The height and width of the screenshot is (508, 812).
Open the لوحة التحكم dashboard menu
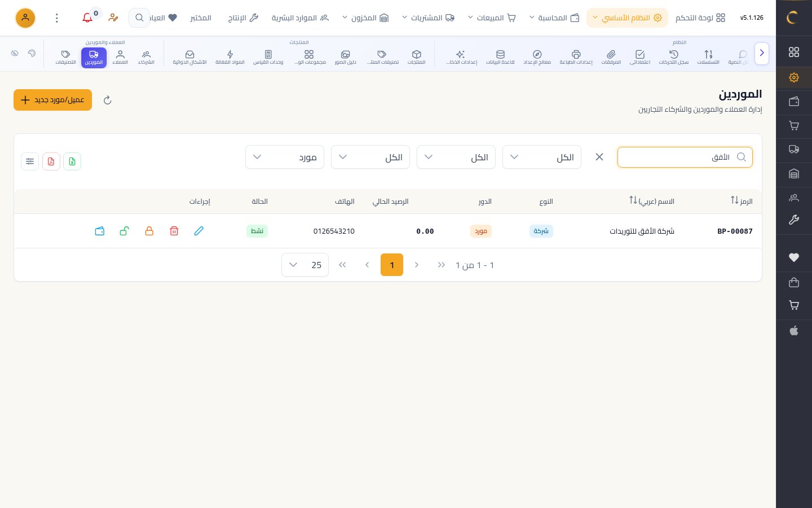[x=700, y=18]
